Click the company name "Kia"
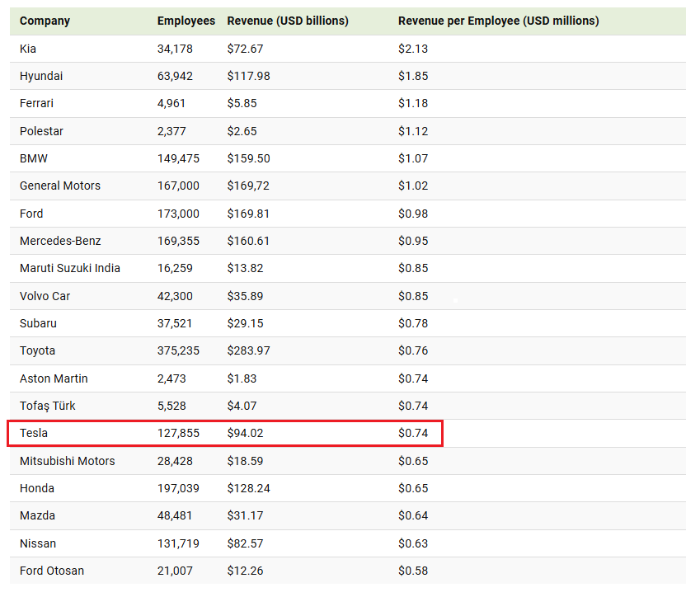 click(28, 49)
